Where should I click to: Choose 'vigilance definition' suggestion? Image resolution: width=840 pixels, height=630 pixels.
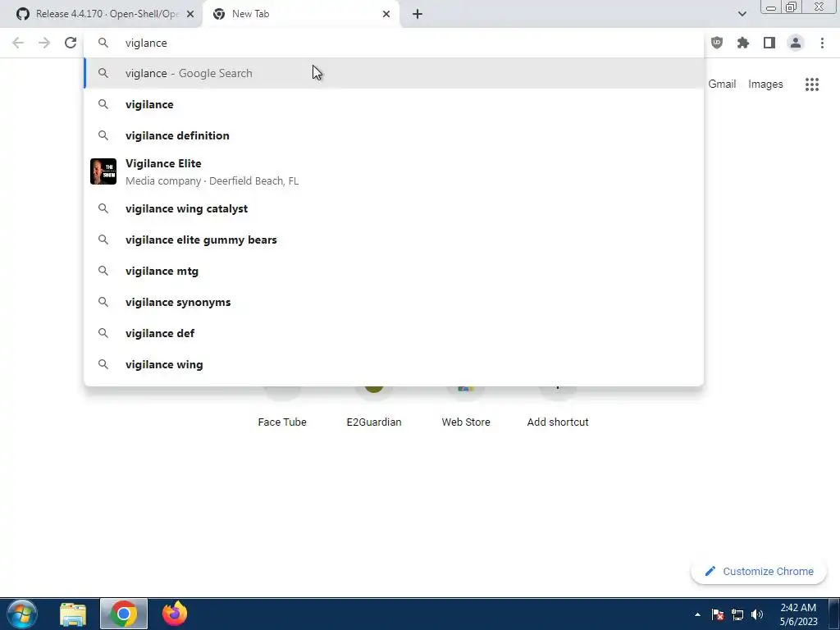click(x=394, y=135)
